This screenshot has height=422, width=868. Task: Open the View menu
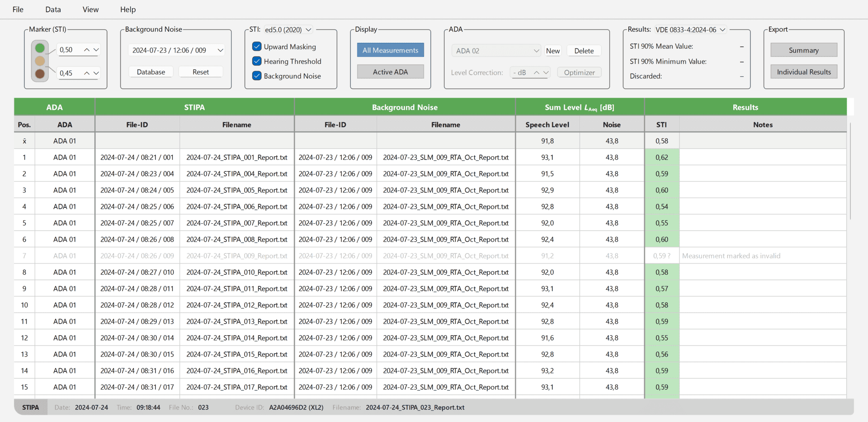(x=90, y=9)
